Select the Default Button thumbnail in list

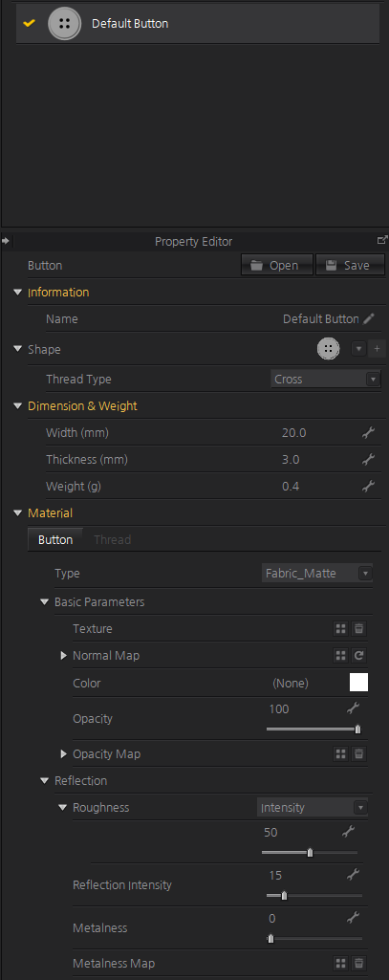point(64,24)
